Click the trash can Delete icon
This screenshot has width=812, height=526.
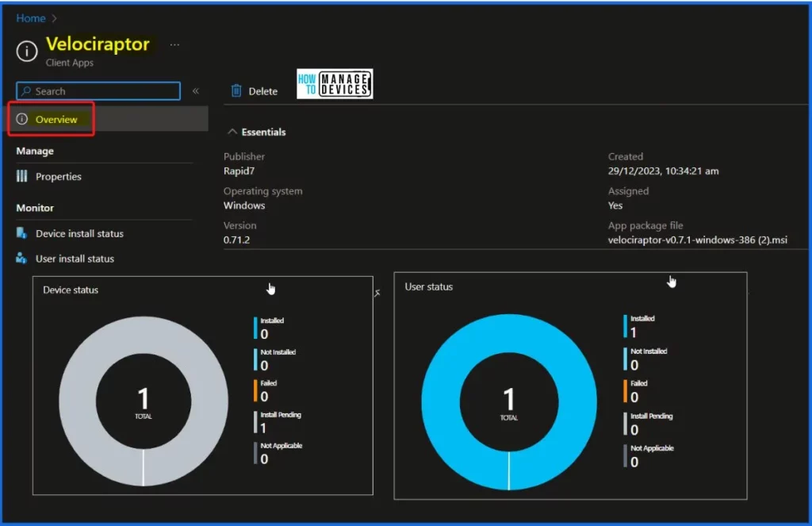point(236,90)
